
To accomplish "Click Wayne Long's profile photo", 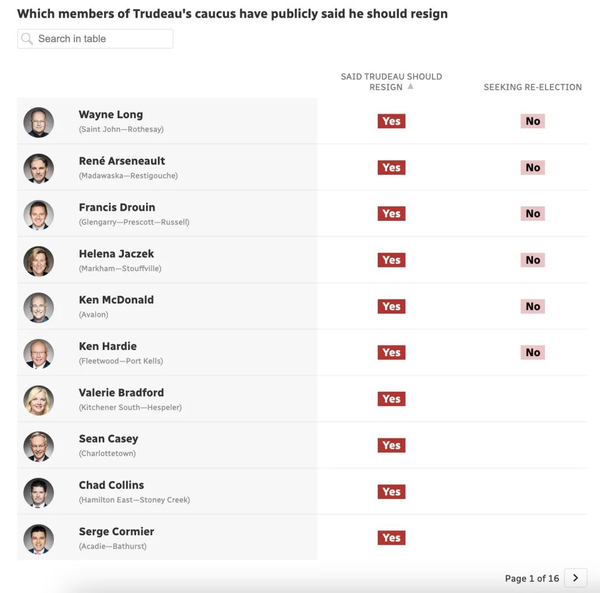I will pos(39,122).
